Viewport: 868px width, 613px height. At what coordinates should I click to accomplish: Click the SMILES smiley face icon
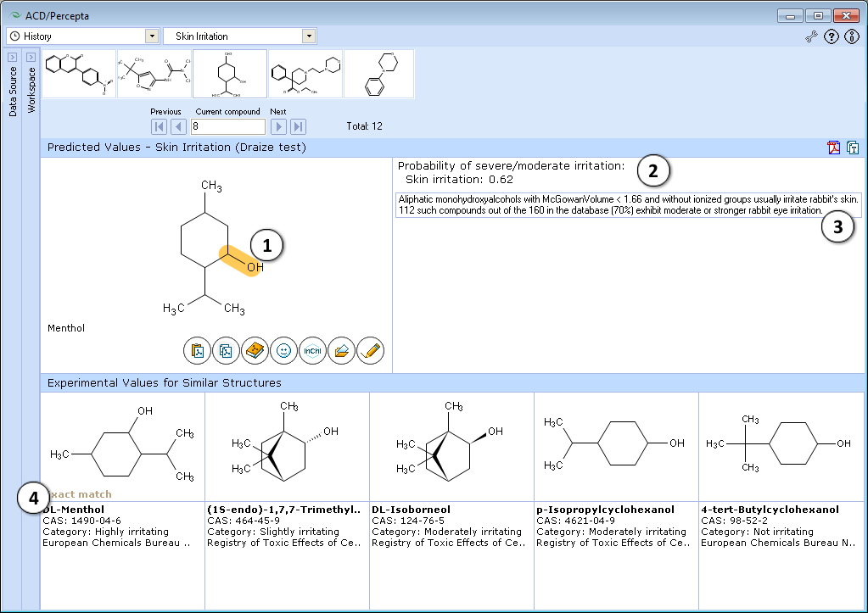[x=283, y=351]
